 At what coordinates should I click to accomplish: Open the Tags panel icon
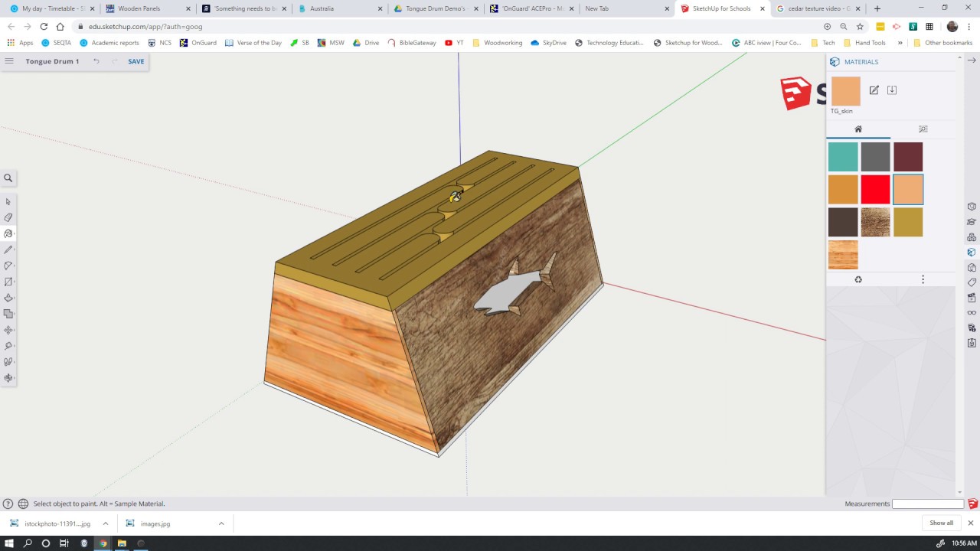[x=972, y=282]
